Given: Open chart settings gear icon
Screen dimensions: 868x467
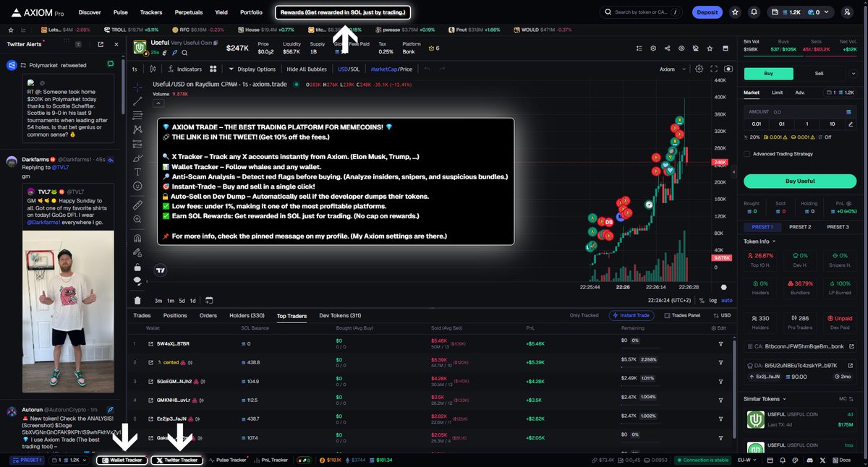Looking at the screenshot, I should point(699,69).
